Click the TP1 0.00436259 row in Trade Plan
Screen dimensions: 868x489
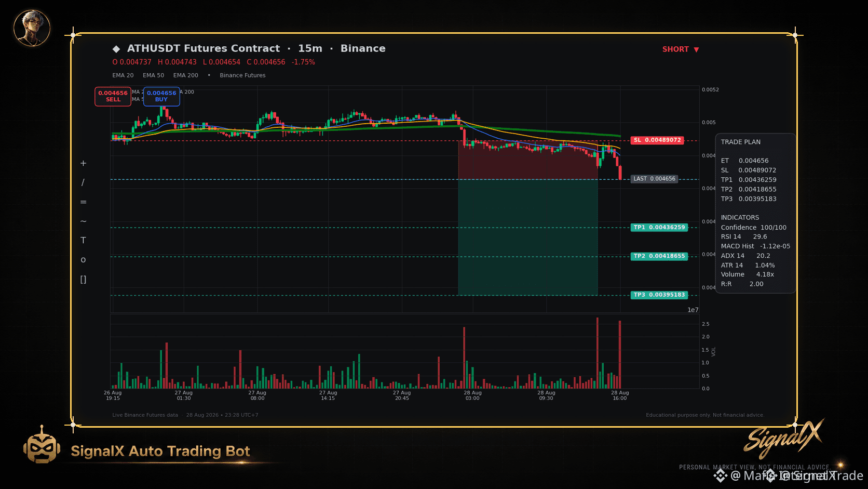(749, 180)
